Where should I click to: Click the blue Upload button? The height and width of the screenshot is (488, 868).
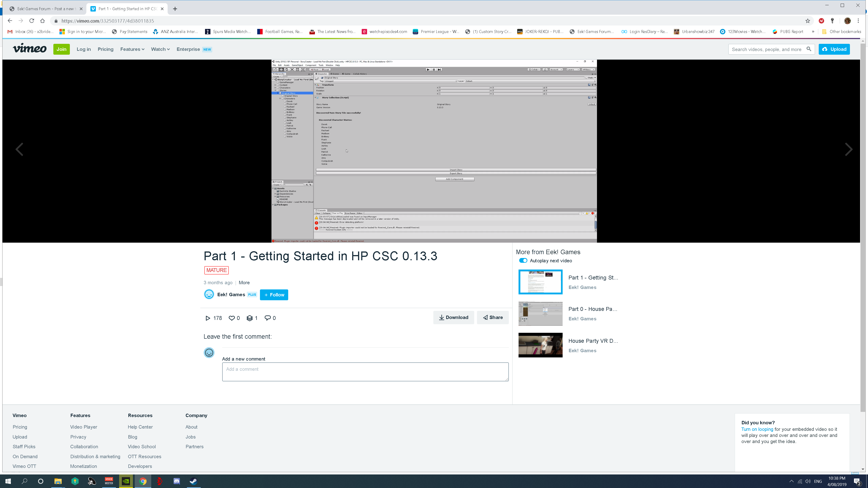tap(834, 49)
